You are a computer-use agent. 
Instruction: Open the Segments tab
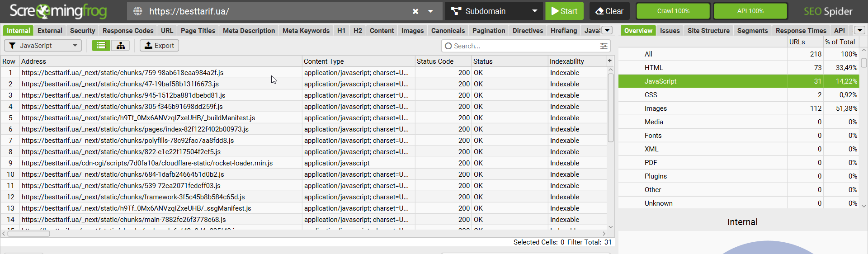tap(752, 30)
